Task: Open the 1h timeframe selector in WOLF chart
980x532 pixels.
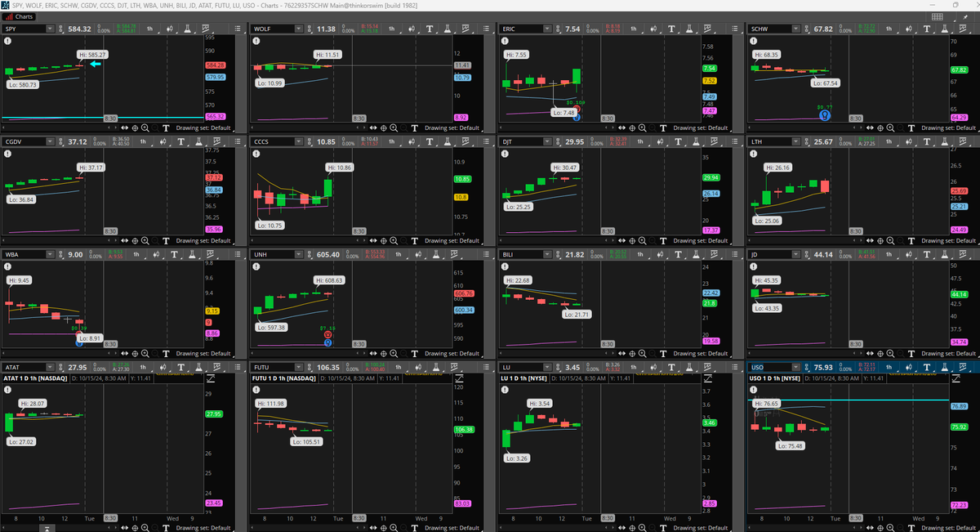Action: coord(391,29)
